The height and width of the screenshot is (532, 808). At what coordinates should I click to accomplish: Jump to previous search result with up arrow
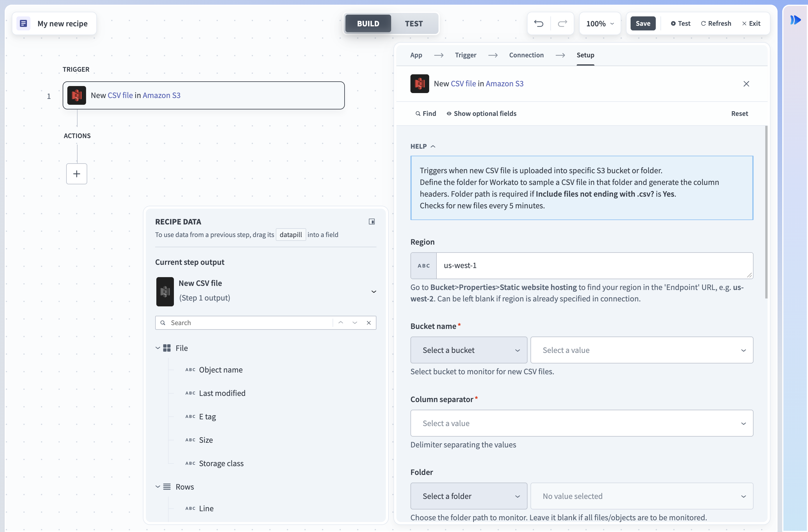(341, 323)
